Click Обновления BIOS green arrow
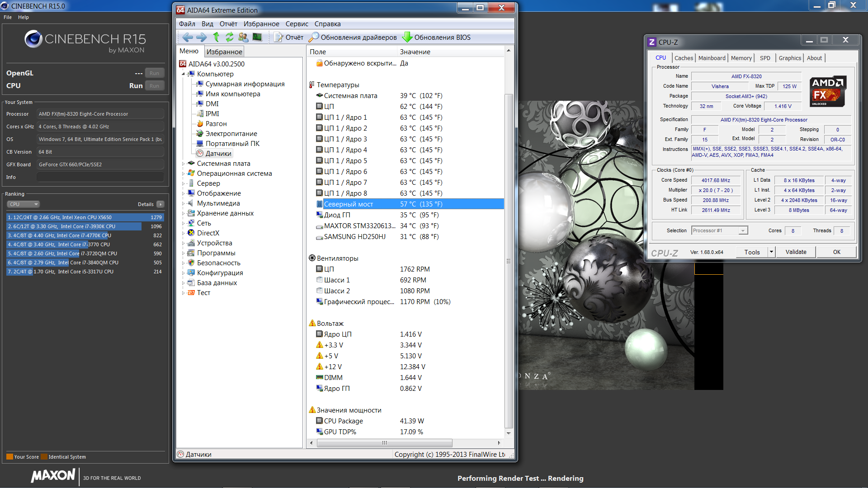 click(437, 38)
